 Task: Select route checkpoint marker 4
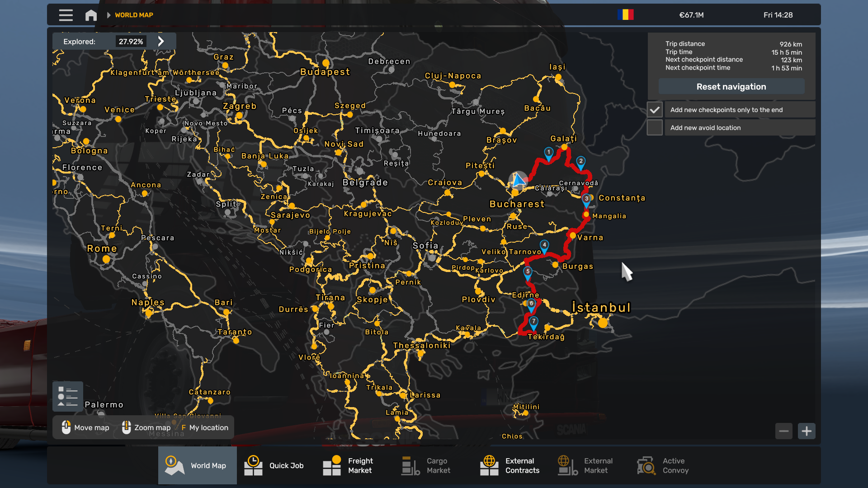point(544,245)
